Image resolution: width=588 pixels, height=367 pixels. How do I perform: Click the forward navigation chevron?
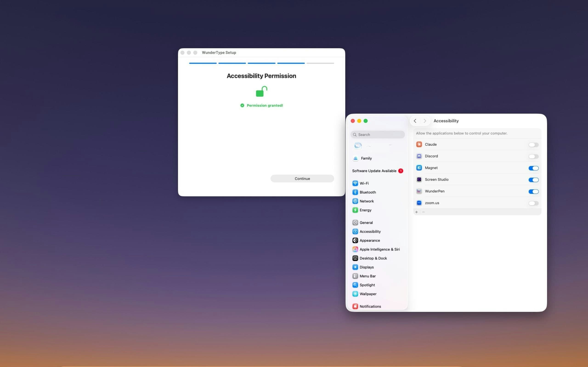tap(425, 121)
